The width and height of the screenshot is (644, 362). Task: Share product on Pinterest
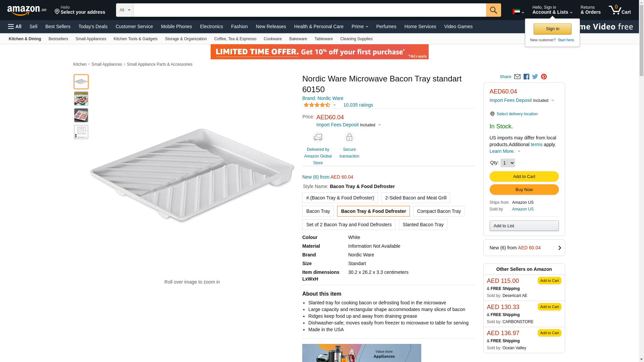click(544, 77)
